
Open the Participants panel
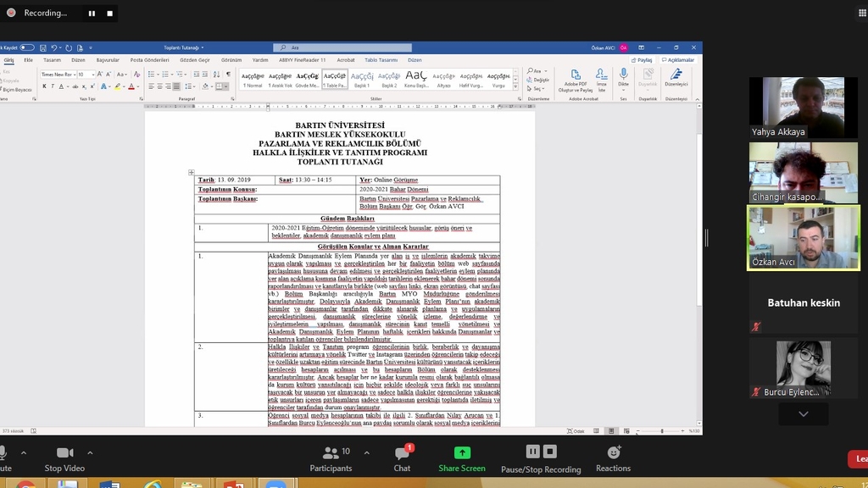[331, 453]
